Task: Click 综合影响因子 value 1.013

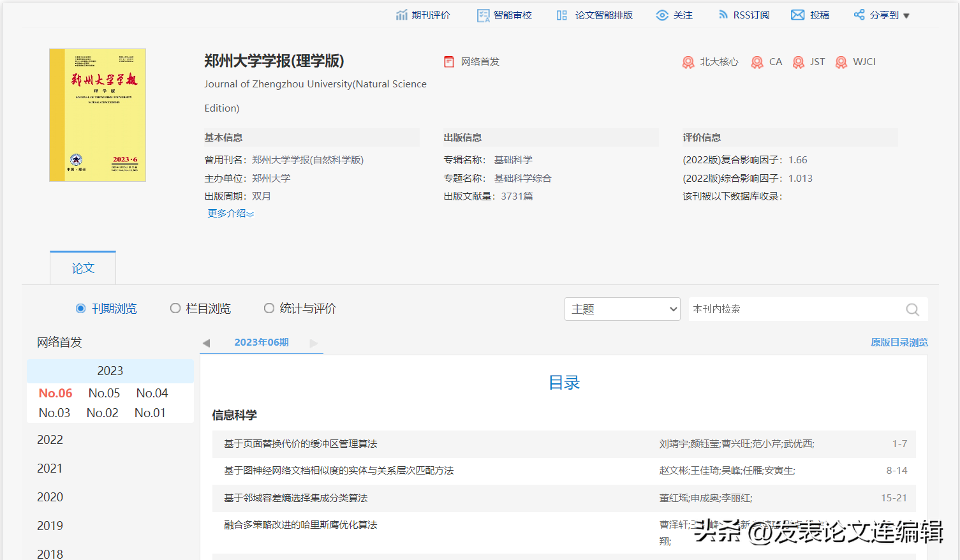Action: (800, 179)
